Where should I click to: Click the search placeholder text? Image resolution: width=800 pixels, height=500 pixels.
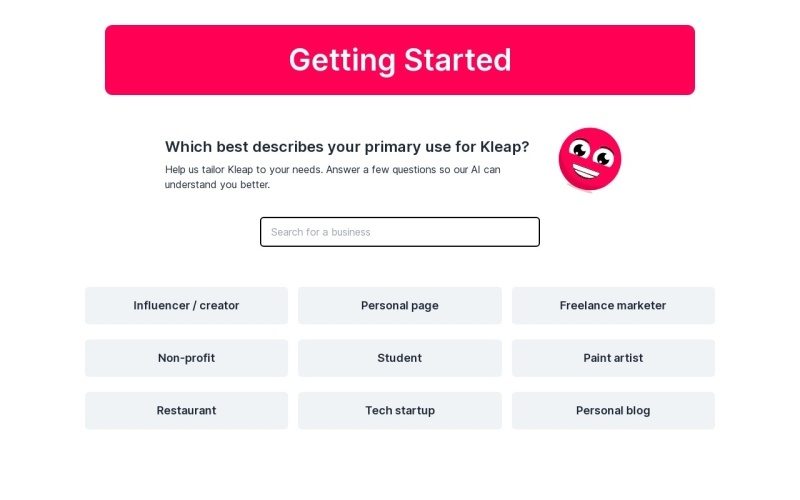click(x=320, y=232)
